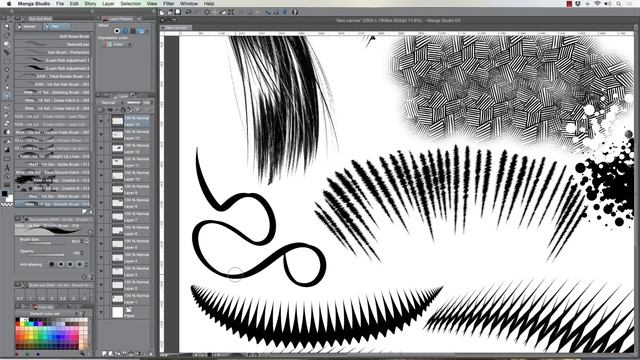The height and width of the screenshot is (360, 640).
Task: Choose the Textured pen sub tool
Action: tap(52, 44)
